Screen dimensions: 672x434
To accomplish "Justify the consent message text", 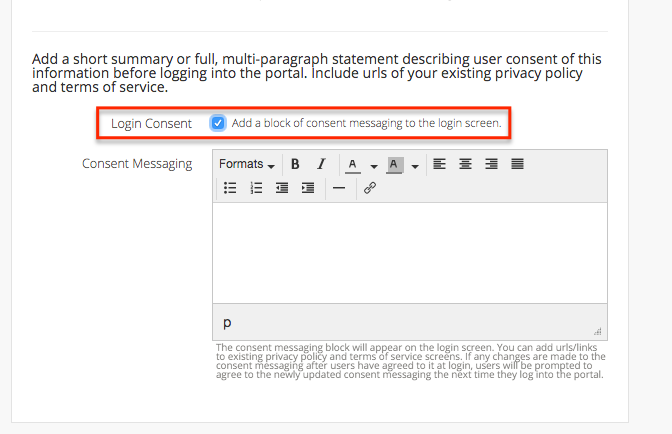I will tap(517, 164).
